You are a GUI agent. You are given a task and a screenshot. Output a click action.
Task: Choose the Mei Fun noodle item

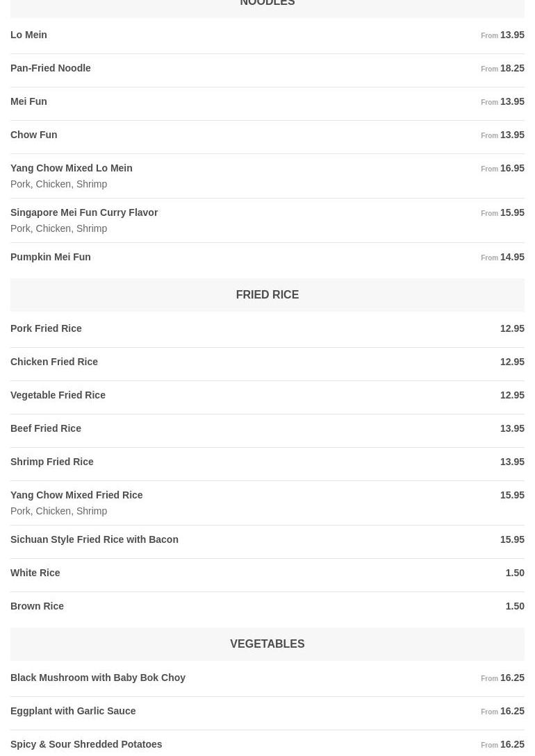29,101
